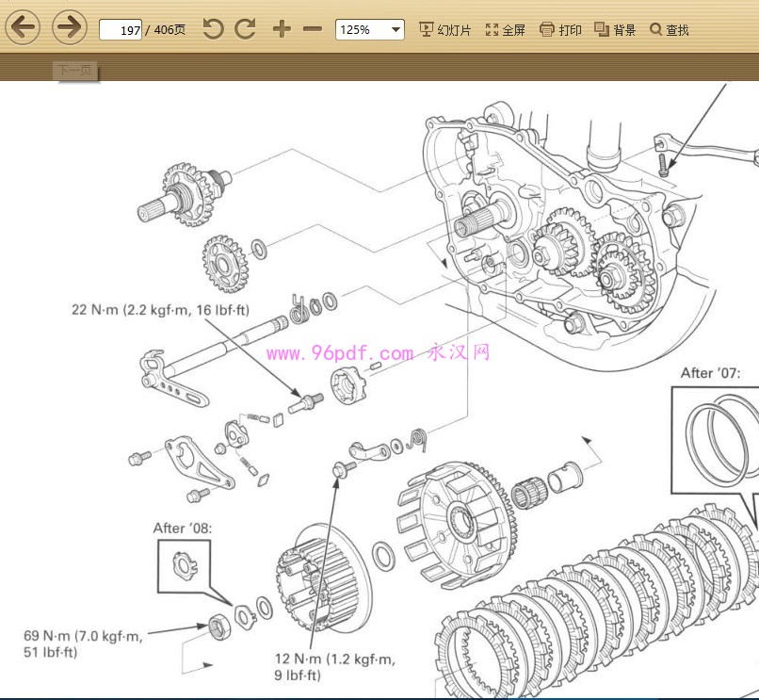Go to the previous page with back arrow

tap(23, 26)
